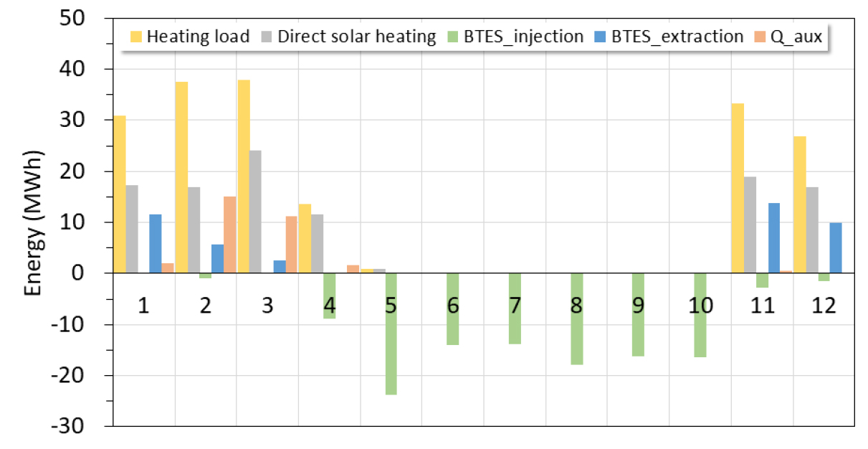Select month 11 blue BTES extraction bar

(774, 238)
